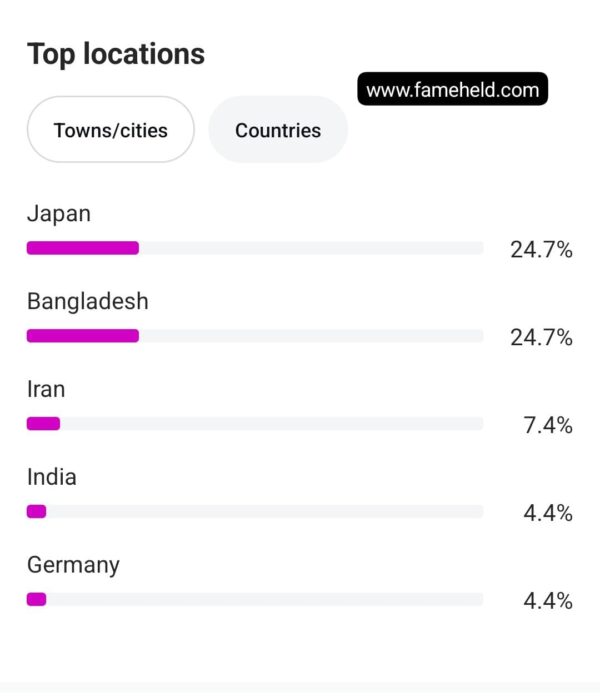The width and height of the screenshot is (600, 696).
Task: Select the Iran country label
Action: click(46, 389)
